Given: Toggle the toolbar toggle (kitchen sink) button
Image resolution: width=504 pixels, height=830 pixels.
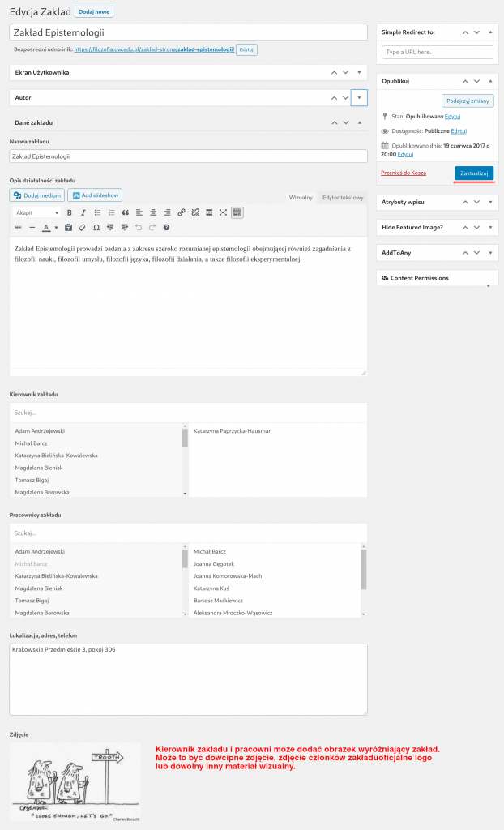Looking at the screenshot, I should point(237,212).
